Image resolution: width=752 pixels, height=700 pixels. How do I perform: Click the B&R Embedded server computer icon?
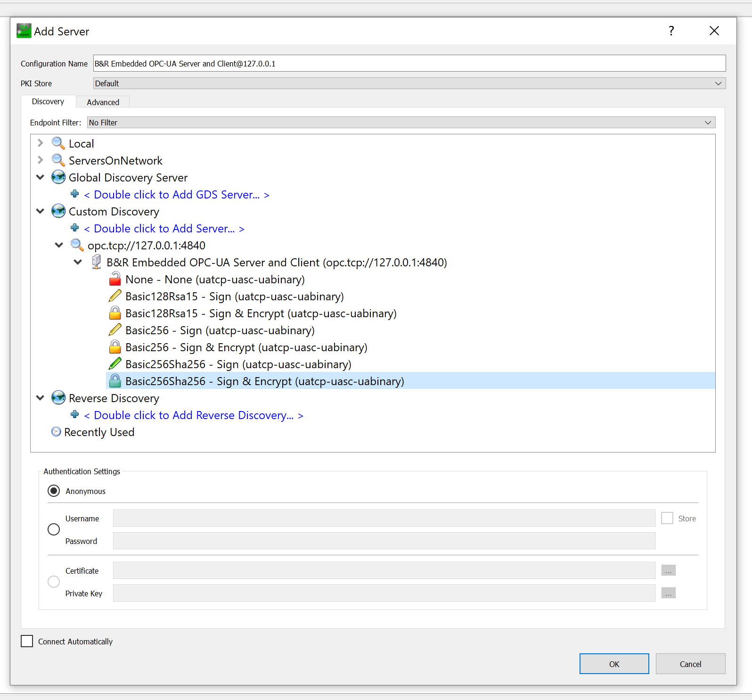(x=96, y=262)
